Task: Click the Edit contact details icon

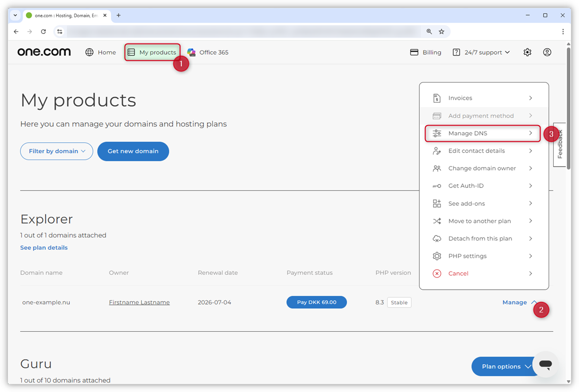Action: click(x=437, y=150)
